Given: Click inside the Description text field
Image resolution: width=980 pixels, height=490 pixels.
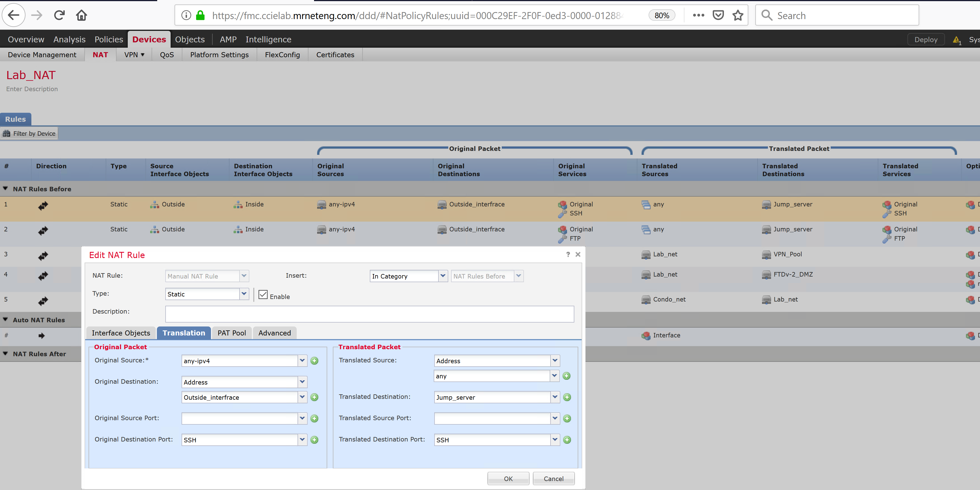Looking at the screenshot, I should 370,314.
